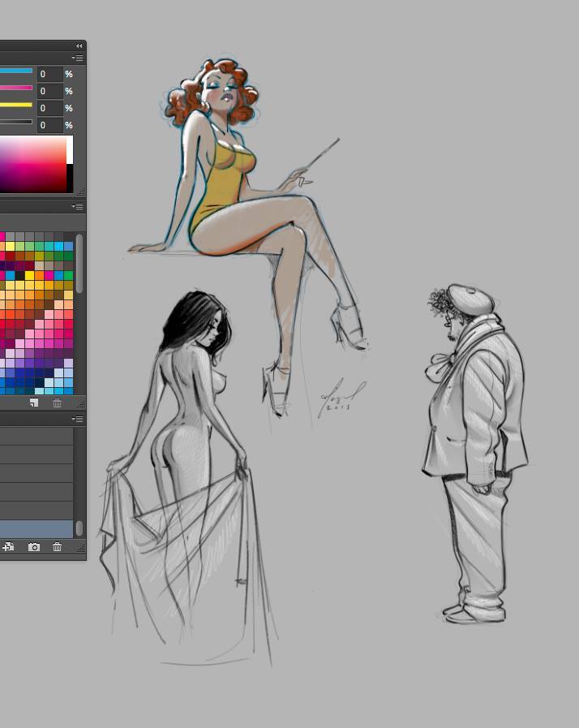The height and width of the screenshot is (728, 579).
Task: Collapse the panels with the double-arrow icon
Action: (x=79, y=46)
